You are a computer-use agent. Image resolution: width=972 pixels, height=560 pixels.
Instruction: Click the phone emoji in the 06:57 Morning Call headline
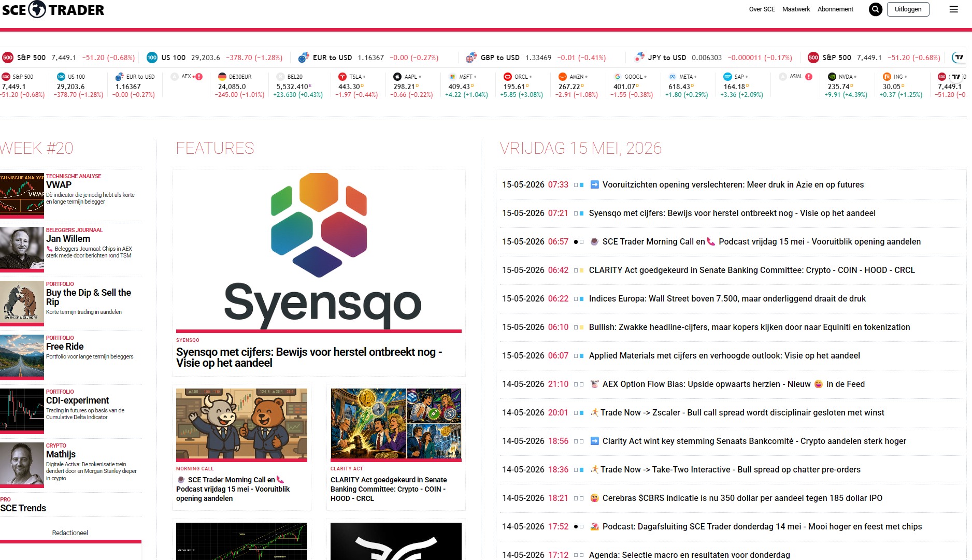[711, 241]
